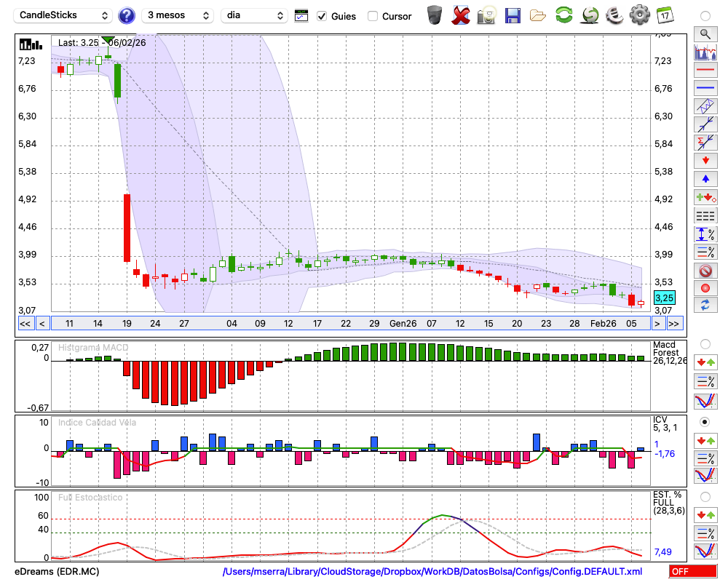Jump to start with the << button

(x=25, y=324)
